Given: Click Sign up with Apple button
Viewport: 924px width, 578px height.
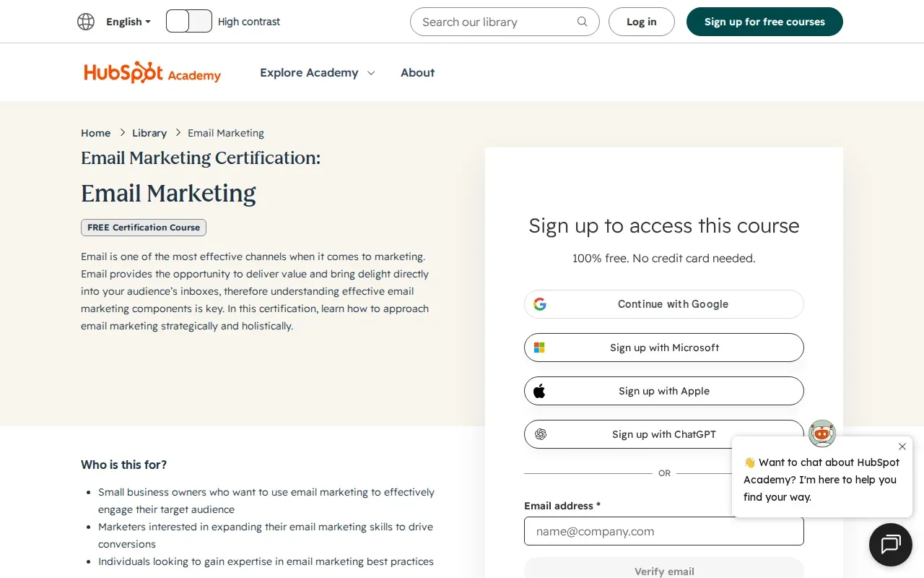Looking at the screenshot, I should click(x=664, y=391).
